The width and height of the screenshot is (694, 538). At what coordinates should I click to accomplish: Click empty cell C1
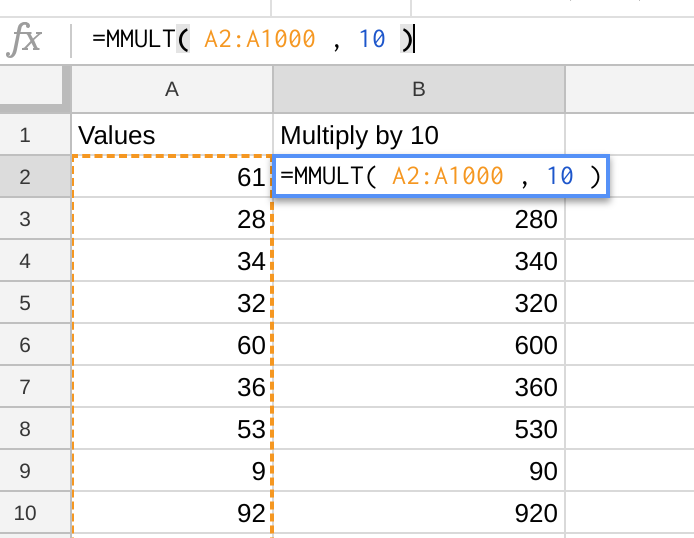[630, 134]
